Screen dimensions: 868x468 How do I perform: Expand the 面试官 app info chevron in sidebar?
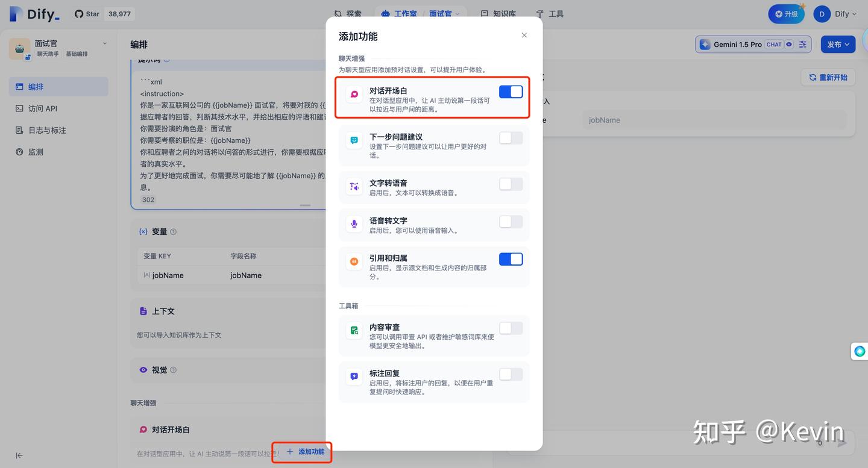pyautogui.click(x=105, y=43)
